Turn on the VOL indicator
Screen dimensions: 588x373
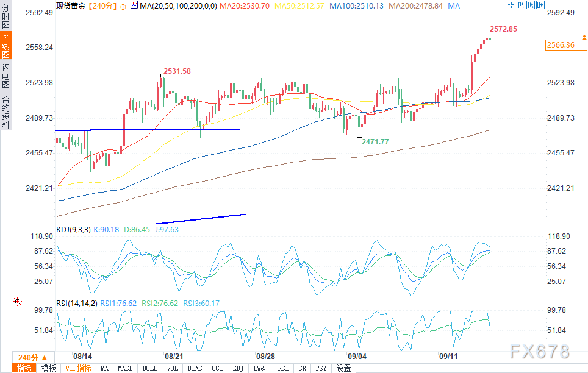coord(173,368)
